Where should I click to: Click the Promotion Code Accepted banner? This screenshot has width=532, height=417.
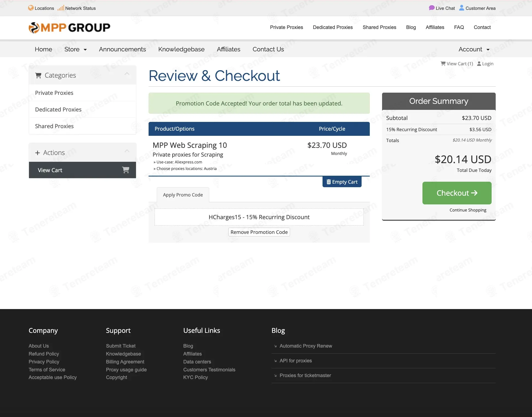[x=259, y=103]
